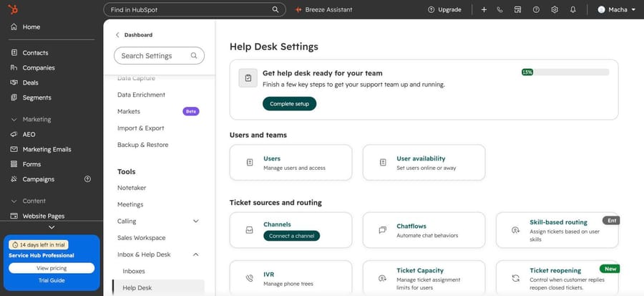644x296 pixels.
Task: Click the 14 days left in trial label
Action: [39, 244]
